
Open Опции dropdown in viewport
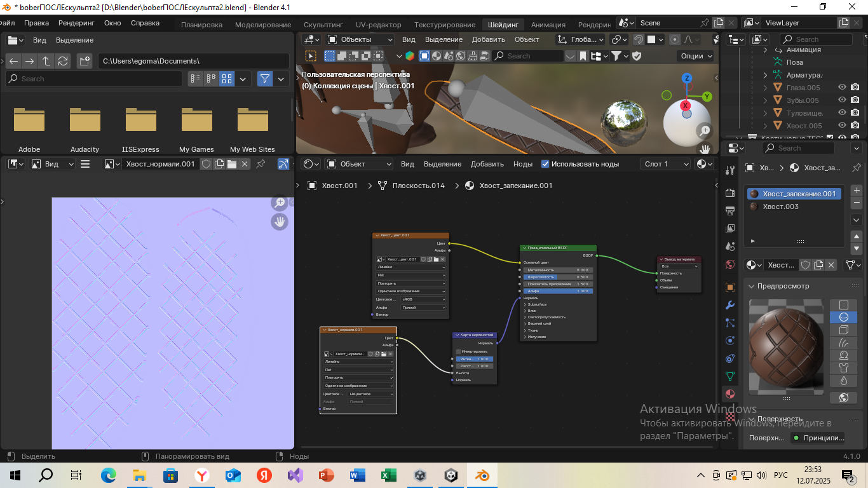click(696, 56)
